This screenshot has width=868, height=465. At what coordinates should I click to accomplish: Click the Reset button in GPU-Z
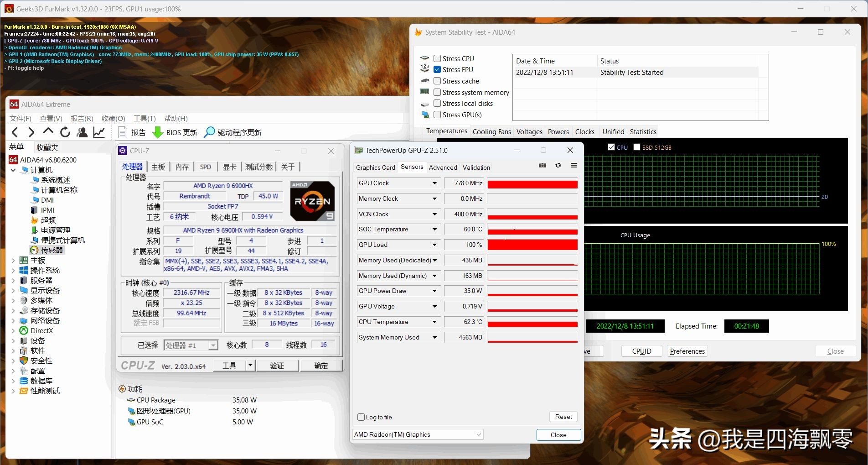[x=563, y=417]
